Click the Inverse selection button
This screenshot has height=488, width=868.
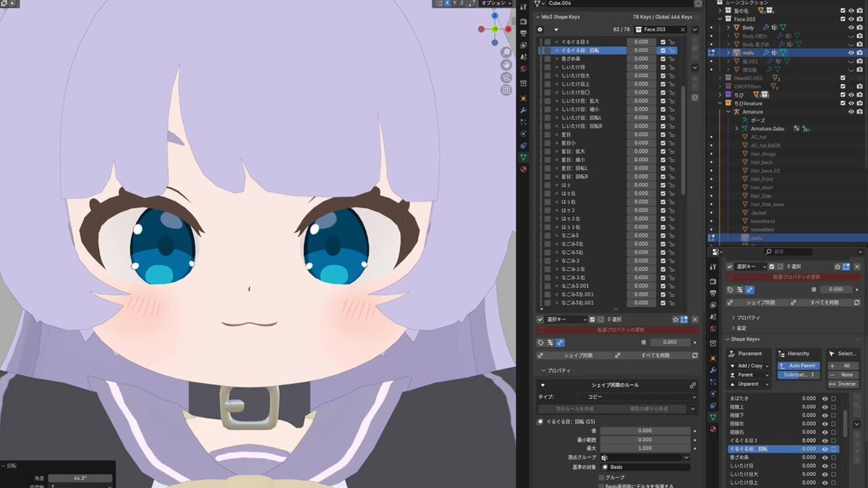[x=842, y=384]
